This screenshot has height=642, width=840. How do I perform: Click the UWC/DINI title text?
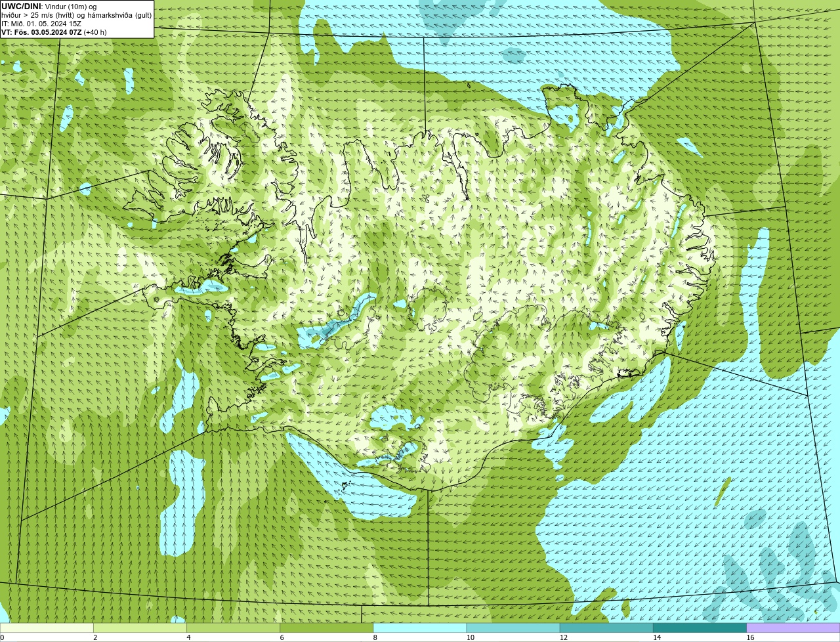[22, 7]
